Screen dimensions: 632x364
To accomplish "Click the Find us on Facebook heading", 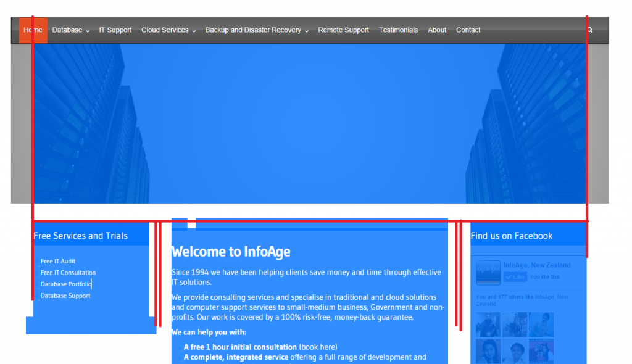I will click(x=512, y=236).
